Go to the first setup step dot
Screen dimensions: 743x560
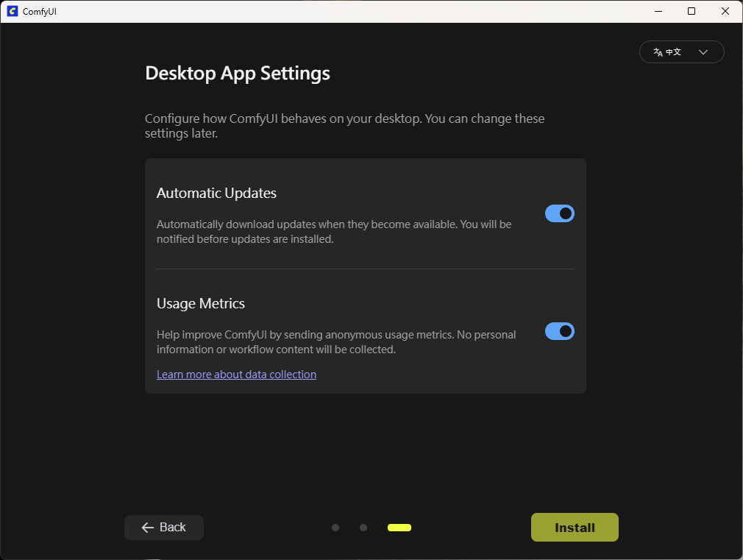point(335,528)
